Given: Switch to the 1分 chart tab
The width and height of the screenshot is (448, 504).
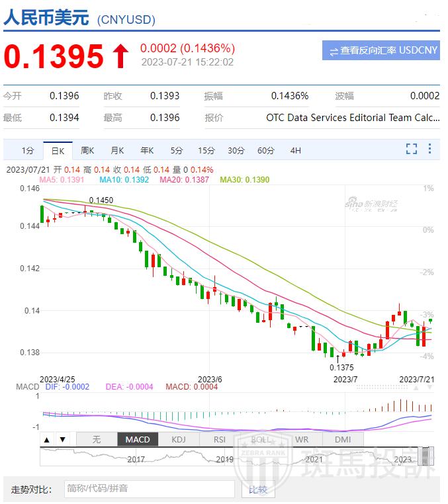Looking at the screenshot, I should click(27, 150).
